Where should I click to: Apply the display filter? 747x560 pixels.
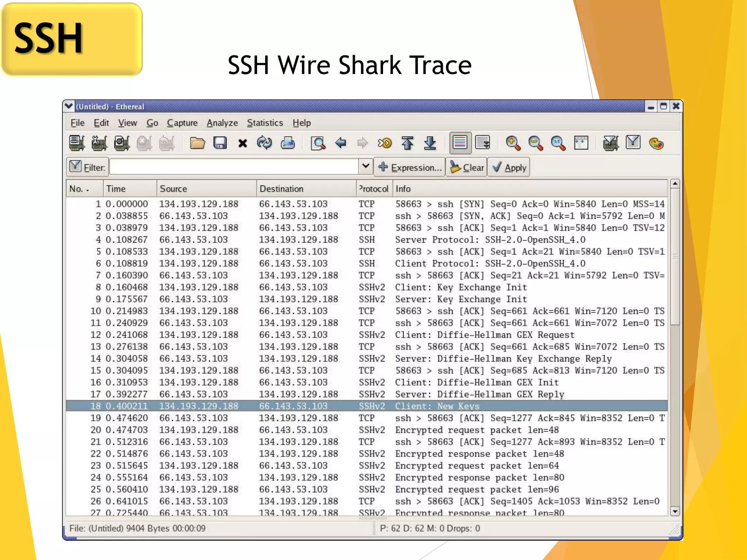point(509,167)
